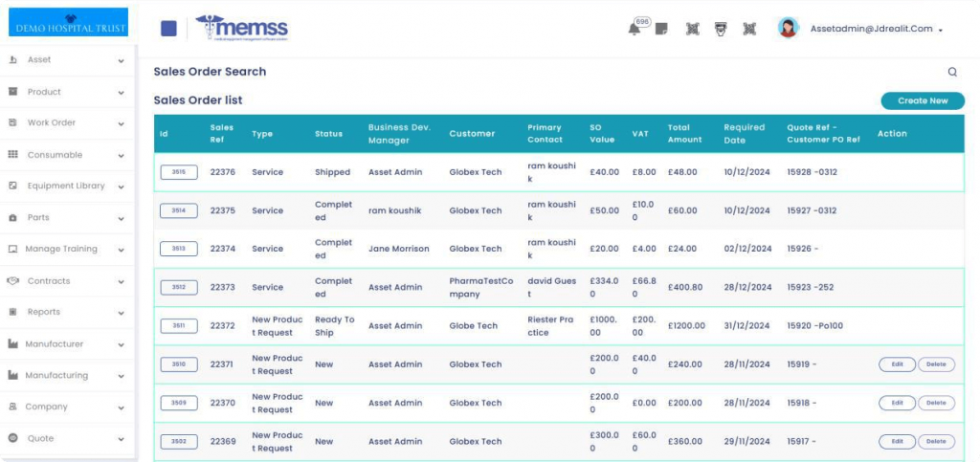The image size is (980, 462).
Task: Open notifications bell with 696 badge
Action: 634,29
